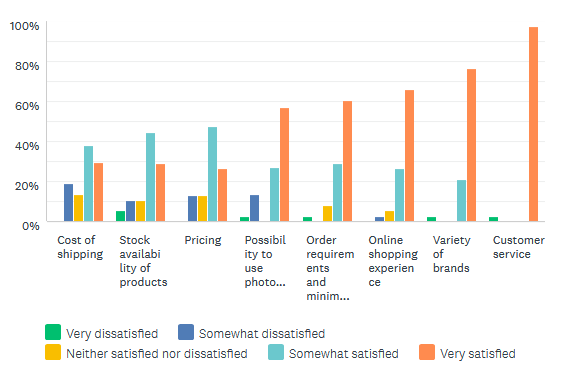The width and height of the screenshot is (568, 384).
Task: Select the Very satisfied legend label
Action: pos(477,354)
